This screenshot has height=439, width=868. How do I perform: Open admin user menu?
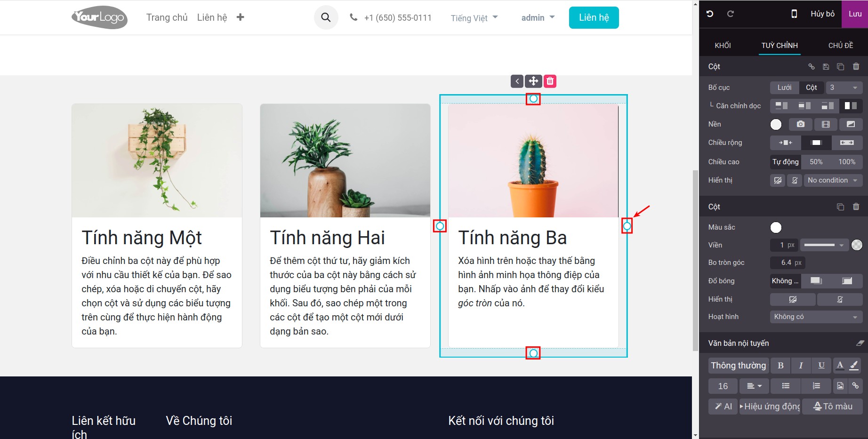click(x=538, y=18)
